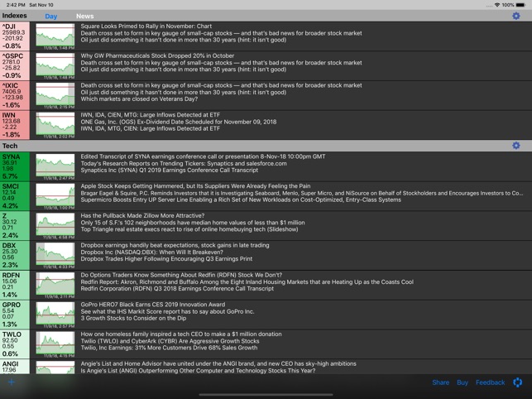Screen dimensions: 532x399
Task: Open 'See what the IHS Markit Score report' headline
Action: 167,311
